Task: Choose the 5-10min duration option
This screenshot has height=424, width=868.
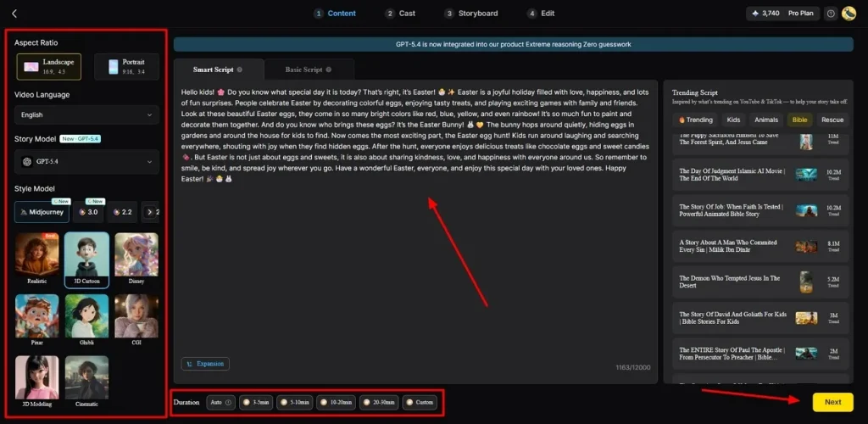Action: [296, 402]
